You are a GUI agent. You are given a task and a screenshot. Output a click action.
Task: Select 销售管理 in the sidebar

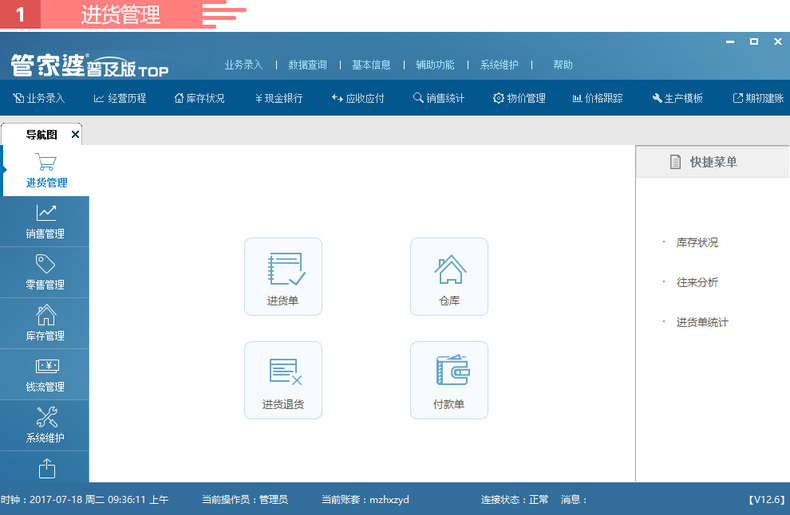45,221
